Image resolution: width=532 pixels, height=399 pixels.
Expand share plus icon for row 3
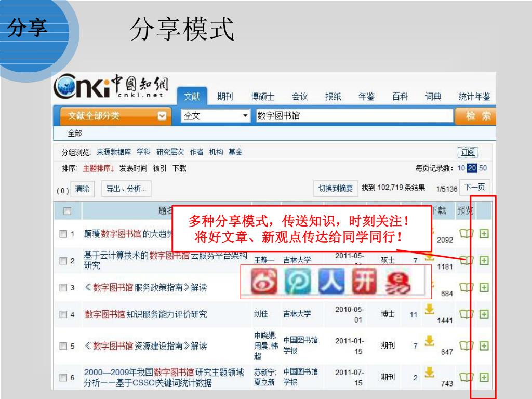484,287
